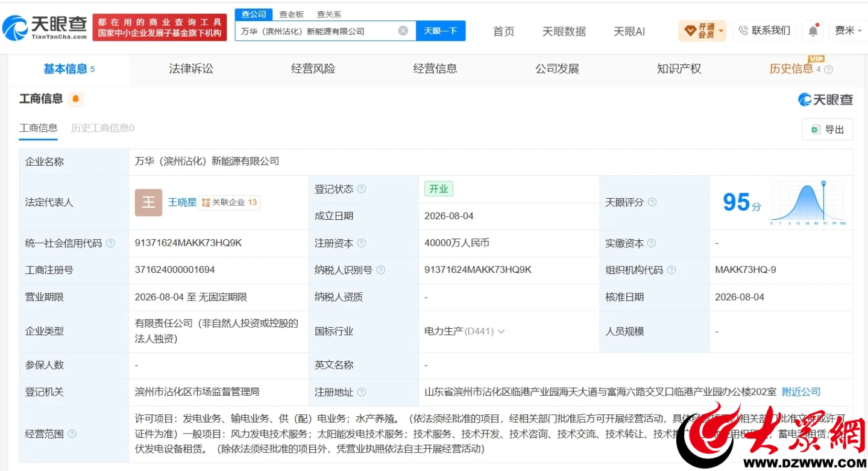
Task: Click help icon next to 经营范围
Action: pyautogui.click(x=72, y=434)
